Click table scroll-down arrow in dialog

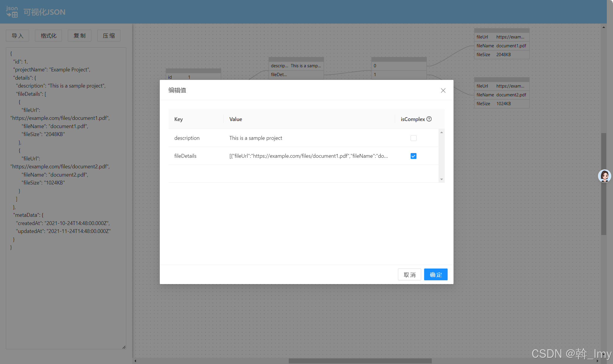[441, 179]
